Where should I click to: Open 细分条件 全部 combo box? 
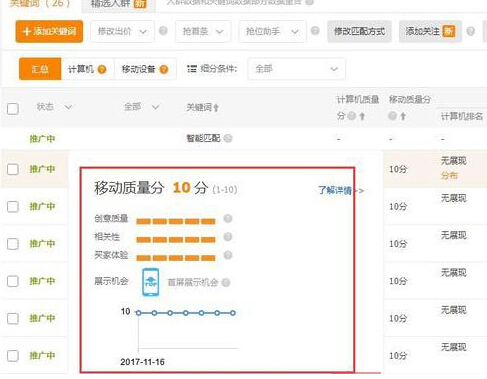click(x=296, y=69)
